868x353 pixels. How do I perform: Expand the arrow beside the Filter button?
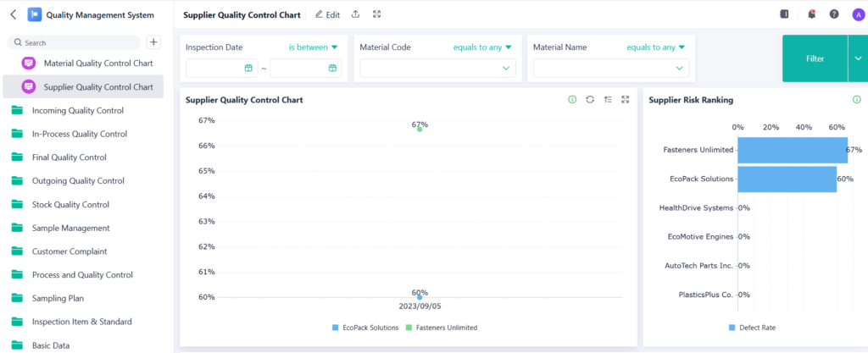[858, 58]
